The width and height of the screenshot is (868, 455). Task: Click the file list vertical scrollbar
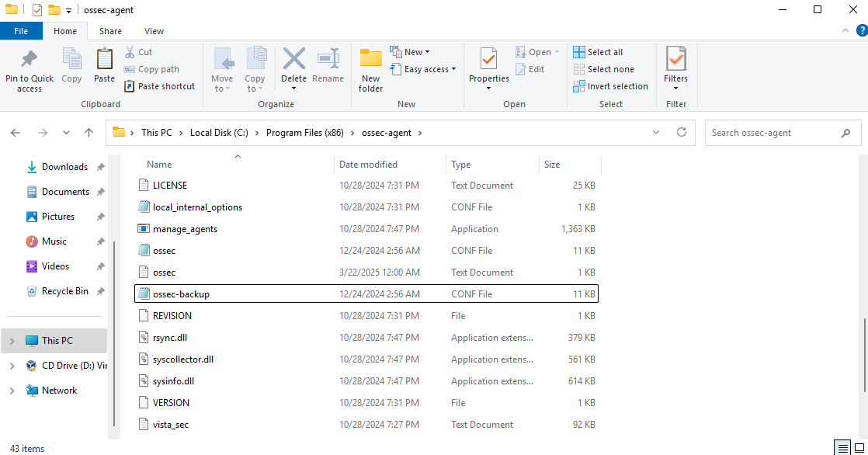862,353
